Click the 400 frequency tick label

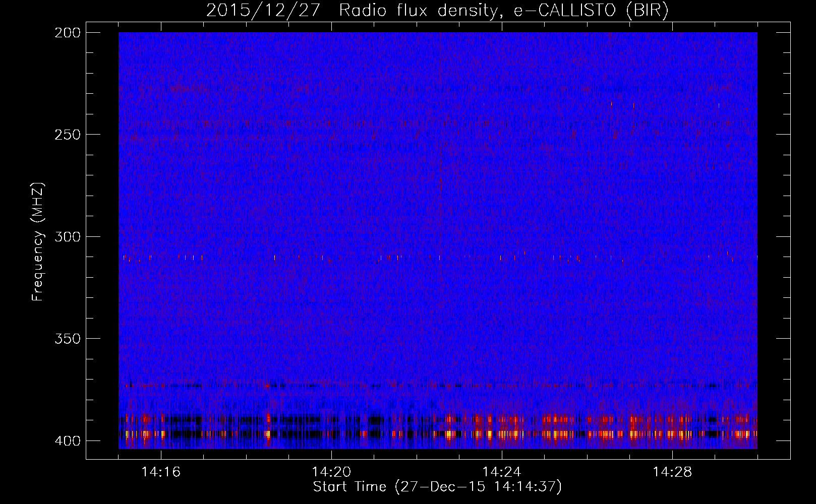click(x=67, y=441)
